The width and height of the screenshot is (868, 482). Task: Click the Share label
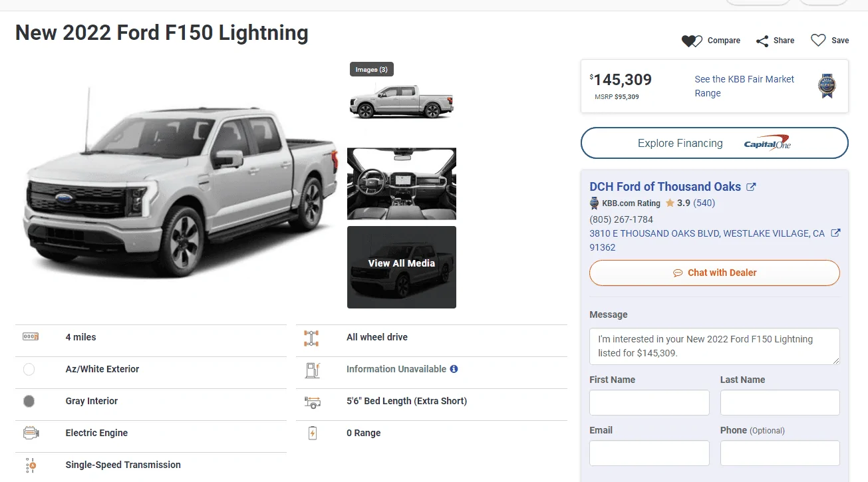(784, 41)
